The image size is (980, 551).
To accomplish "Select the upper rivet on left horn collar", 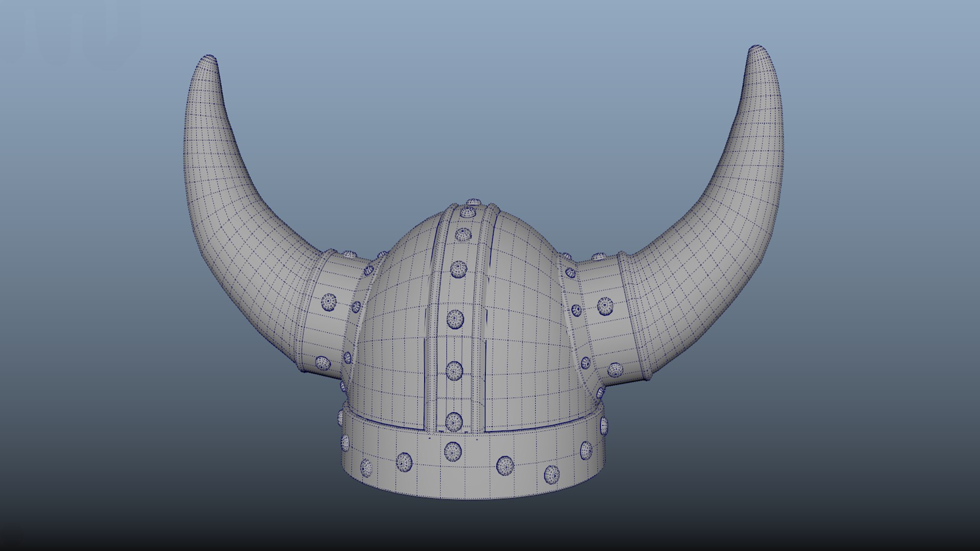I will tap(329, 302).
